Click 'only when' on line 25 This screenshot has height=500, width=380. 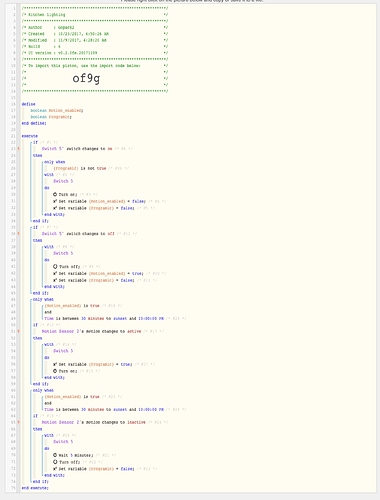coord(55,162)
